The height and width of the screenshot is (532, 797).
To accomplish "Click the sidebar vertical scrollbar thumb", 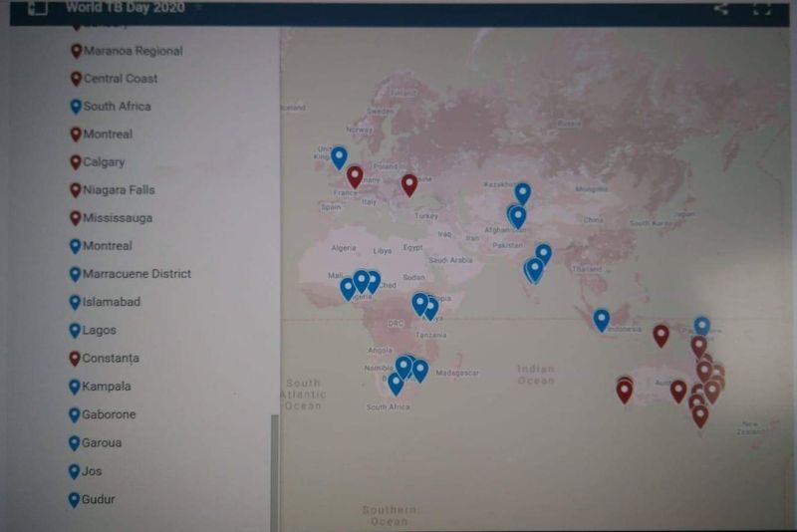I will point(275,468).
